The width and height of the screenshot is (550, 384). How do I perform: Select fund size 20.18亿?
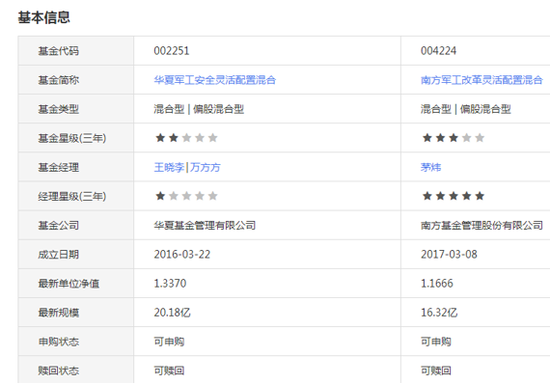pos(172,312)
